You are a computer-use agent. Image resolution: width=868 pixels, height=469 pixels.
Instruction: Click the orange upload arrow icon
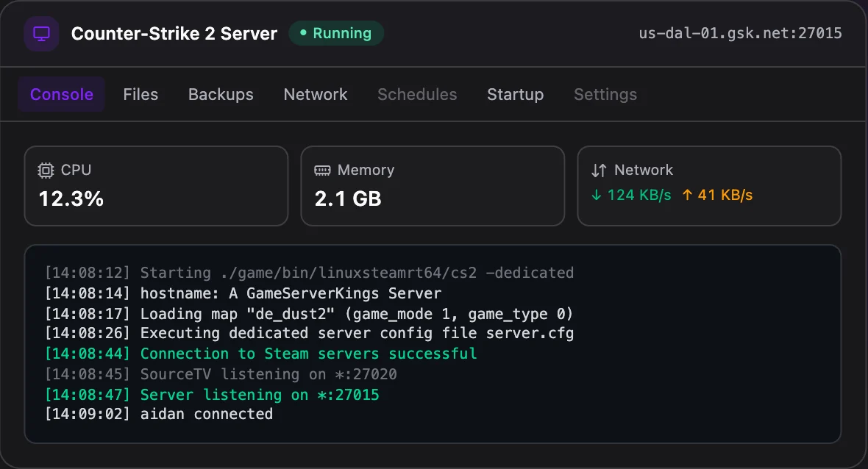click(x=687, y=196)
